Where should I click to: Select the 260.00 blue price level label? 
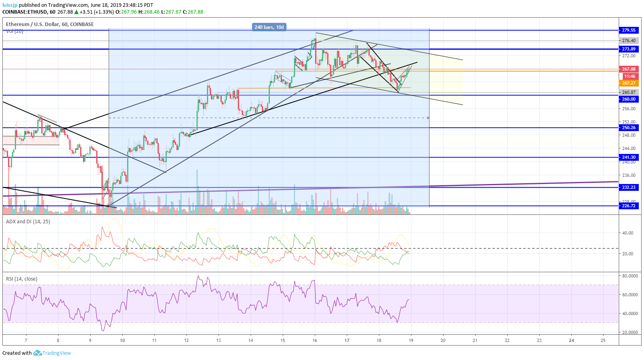pos(628,99)
